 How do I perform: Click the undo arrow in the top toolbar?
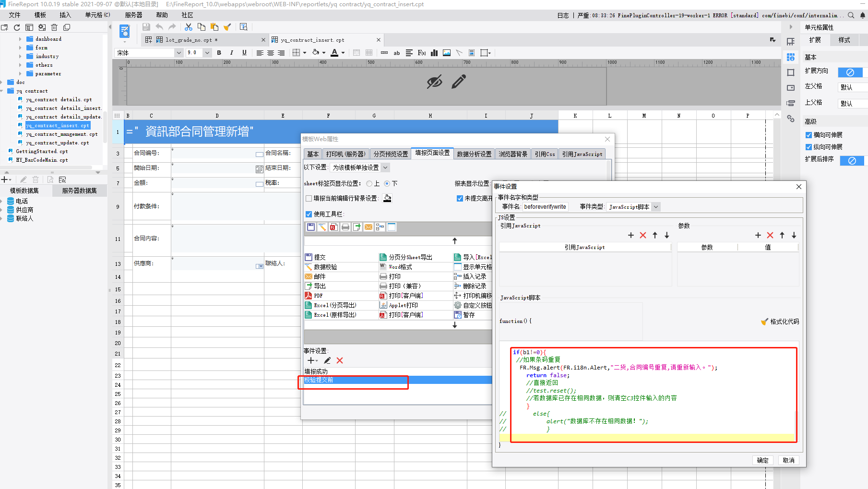click(159, 27)
